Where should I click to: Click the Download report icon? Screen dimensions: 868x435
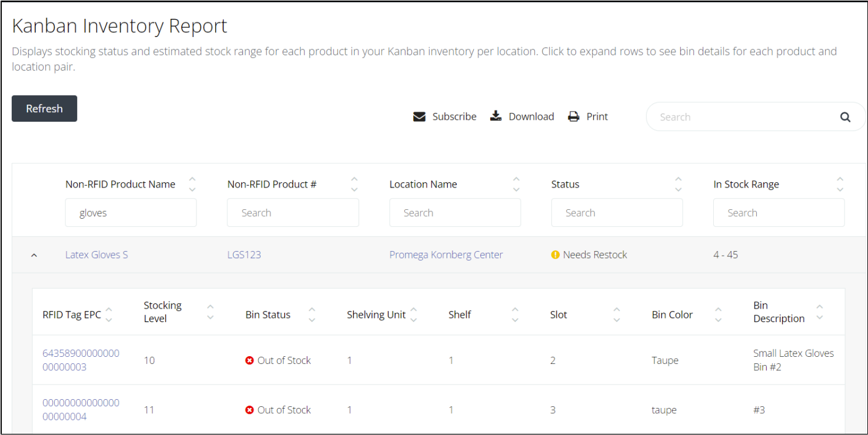coord(496,116)
